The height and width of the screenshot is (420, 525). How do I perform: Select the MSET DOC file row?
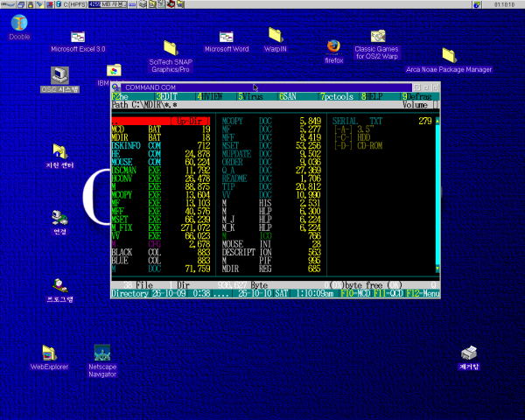click(x=271, y=146)
